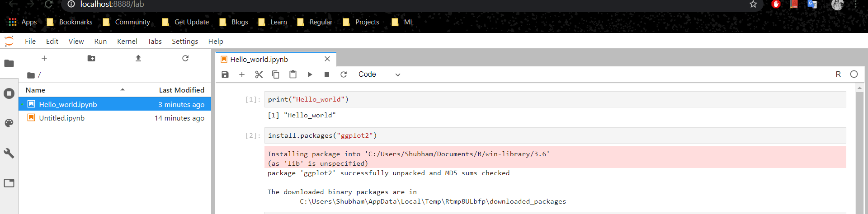This screenshot has width=868, height=214.
Task: Insert a new cell below with plus icon
Action: [x=242, y=74]
